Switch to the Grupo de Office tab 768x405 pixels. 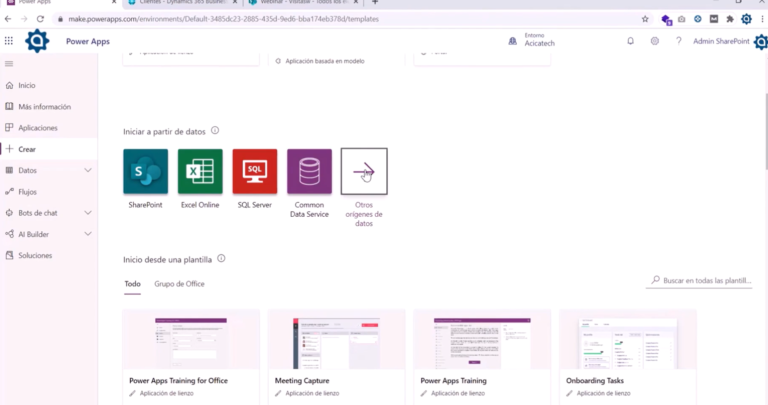(179, 284)
